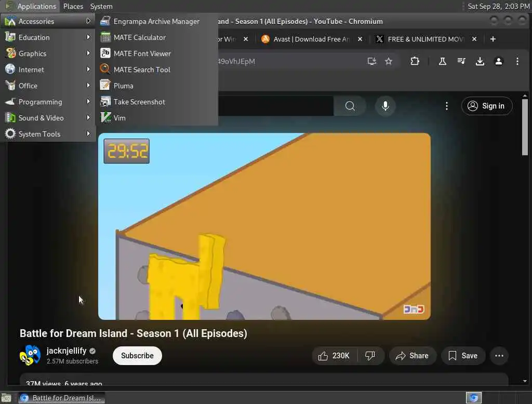Click the video player frame
This screenshot has height=404, width=532.
point(264,226)
